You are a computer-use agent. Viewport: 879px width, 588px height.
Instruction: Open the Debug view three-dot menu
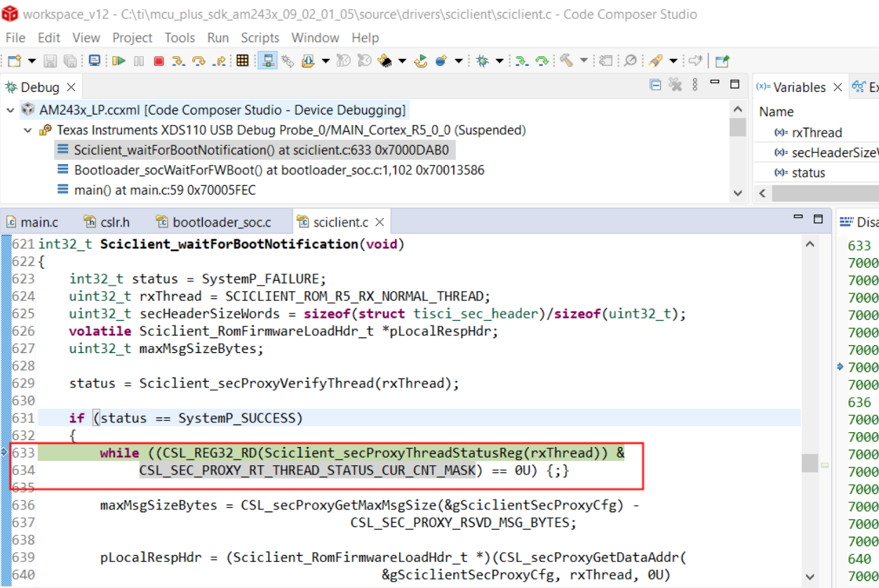[695, 85]
